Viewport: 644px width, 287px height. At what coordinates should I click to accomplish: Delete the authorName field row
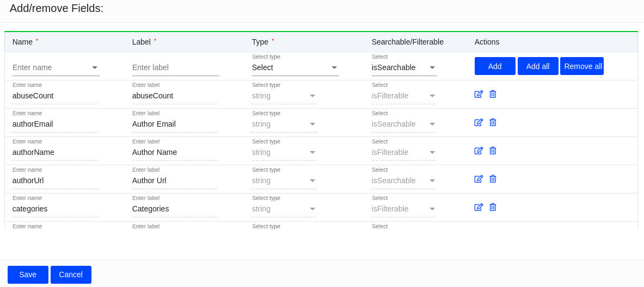[x=493, y=151]
